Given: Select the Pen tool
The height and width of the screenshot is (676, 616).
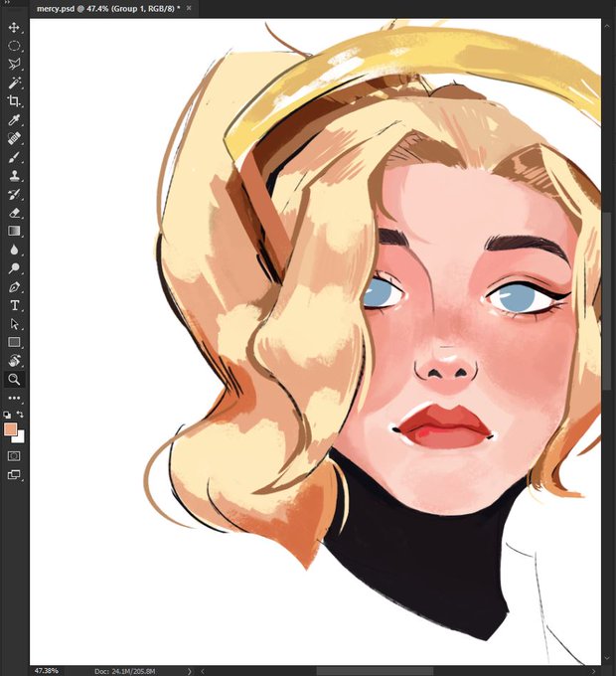Looking at the screenshot, I should 14,286.
